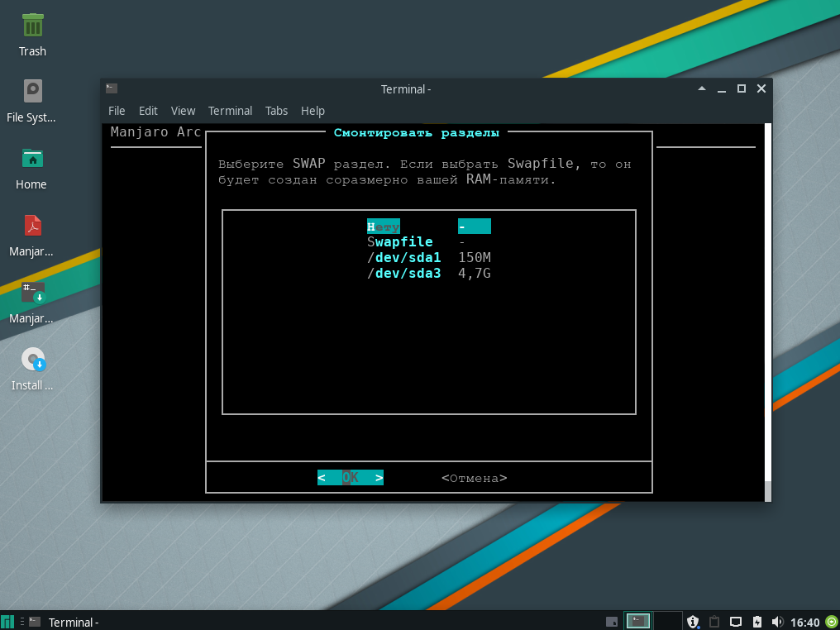Image resolution: width=840 pixels, height=630 pixels.
Task: Select the Swapfile option in list
Action: [400, 242]
